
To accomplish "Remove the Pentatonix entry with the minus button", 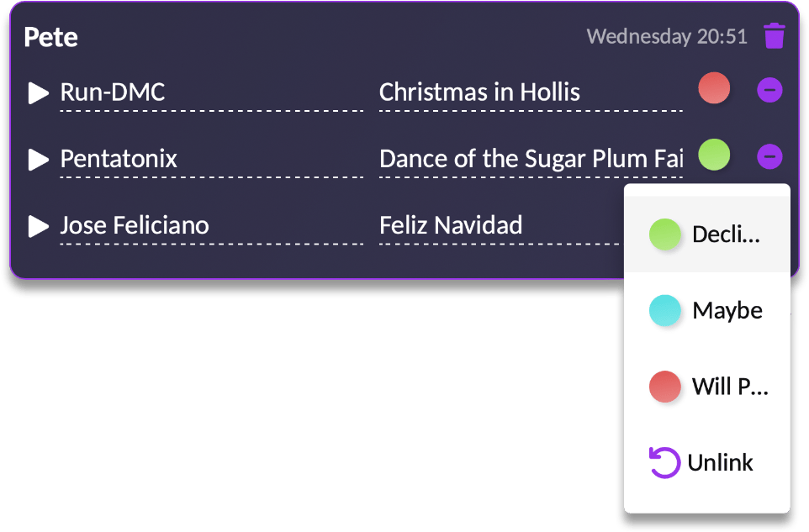I will (769, 156).
